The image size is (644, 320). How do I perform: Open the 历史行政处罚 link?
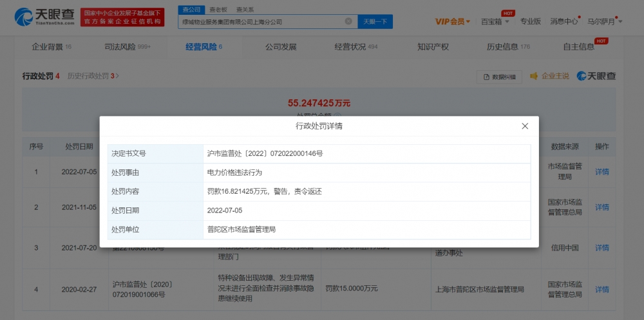click(93, 76)
